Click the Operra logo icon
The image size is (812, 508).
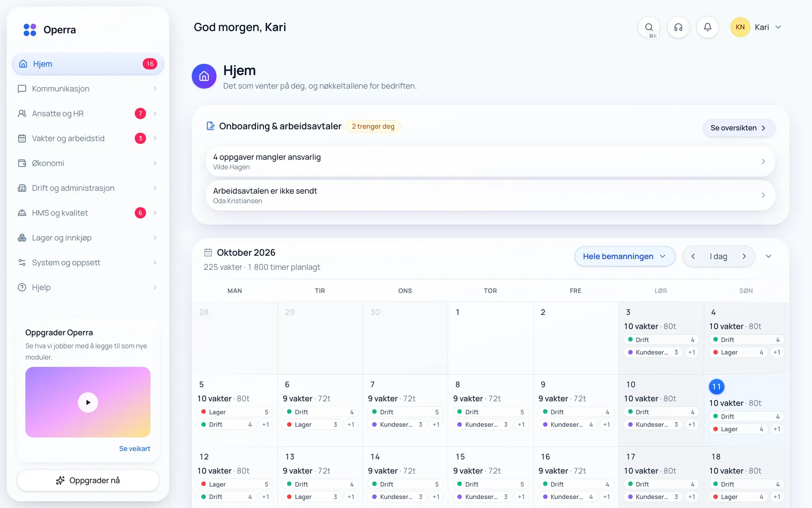click(x=30, y=30)
